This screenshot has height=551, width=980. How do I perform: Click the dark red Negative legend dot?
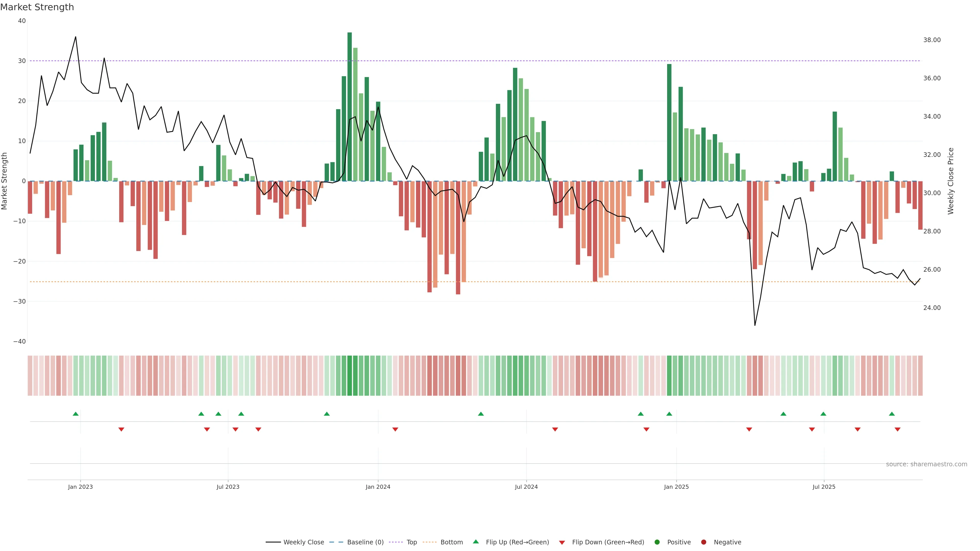point(703,542)
